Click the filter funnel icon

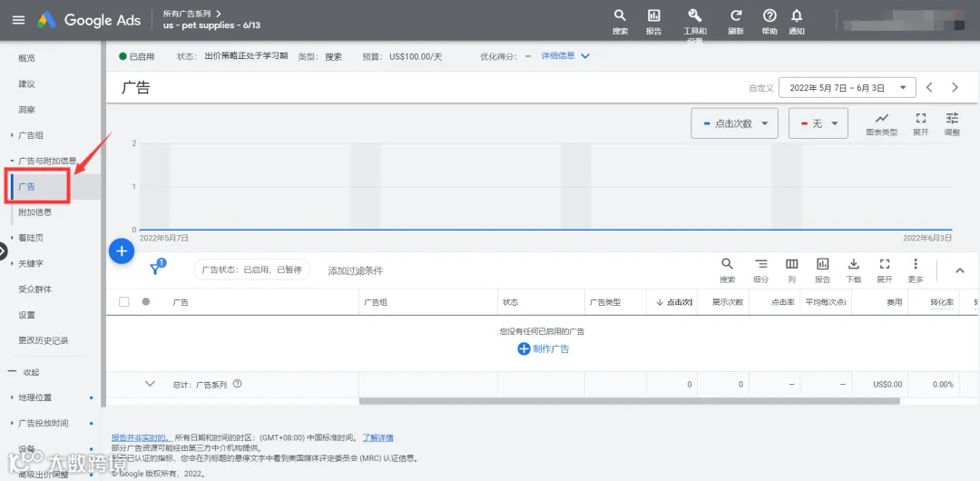(x=156, y=269)
